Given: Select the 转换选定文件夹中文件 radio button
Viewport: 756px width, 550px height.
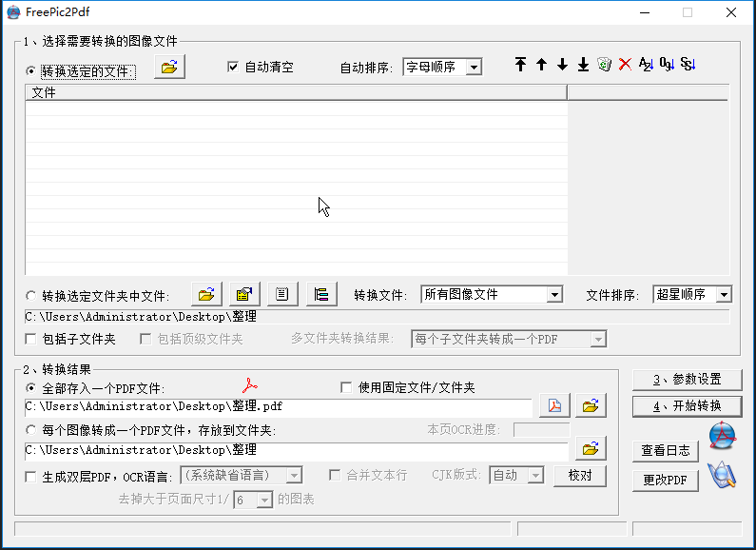Looking at the screenshot, I should tap(31, 296).
